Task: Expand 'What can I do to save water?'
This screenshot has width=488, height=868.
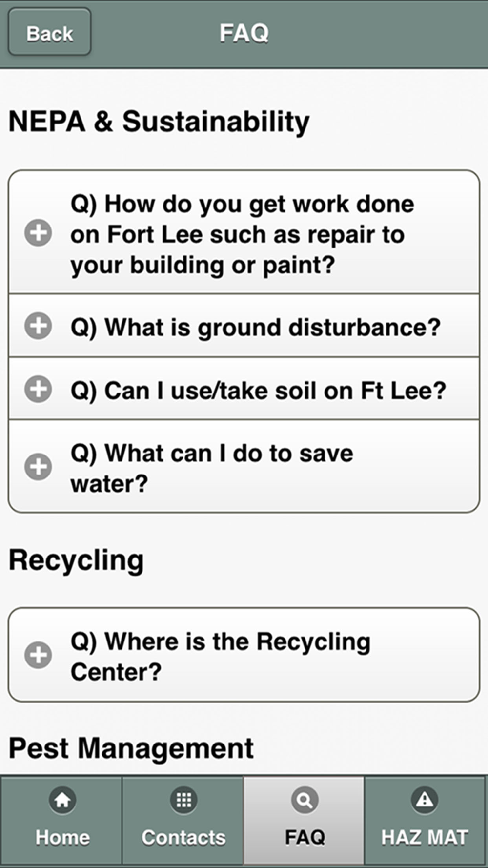Action: pyautogui.click(x=244, y=467)
